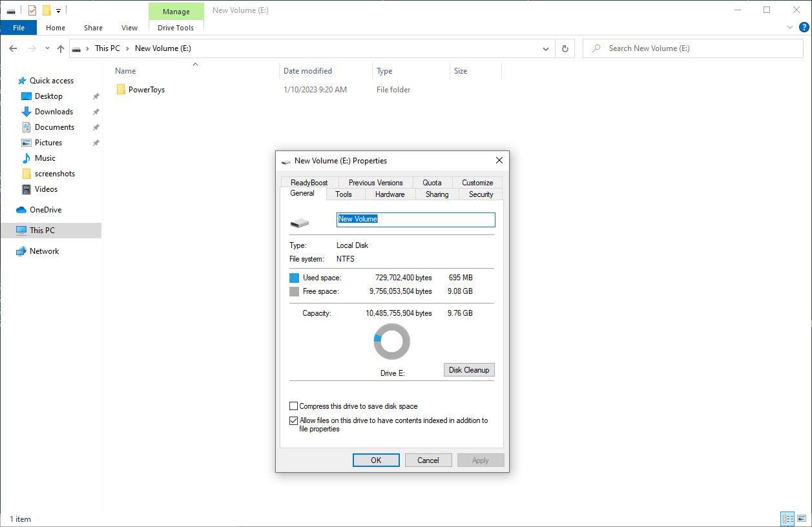The image size is (812, 527).
Task: Enable Compress this drive checkbox
Action: (x=294, y=406)
